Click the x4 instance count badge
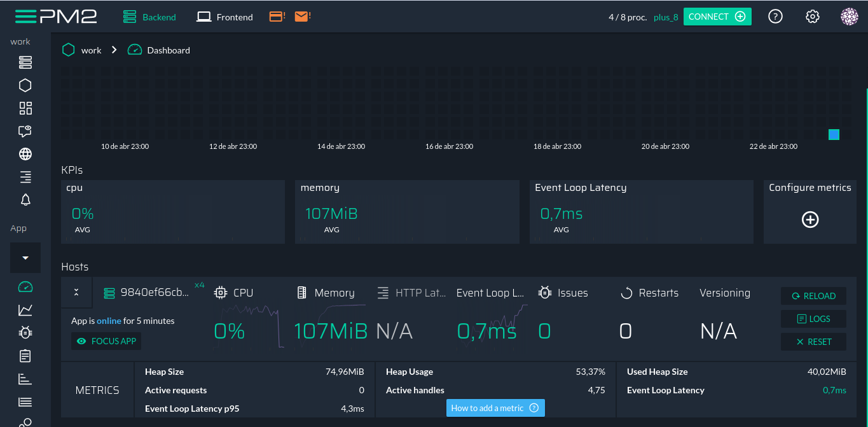 [x=199, y=285]
